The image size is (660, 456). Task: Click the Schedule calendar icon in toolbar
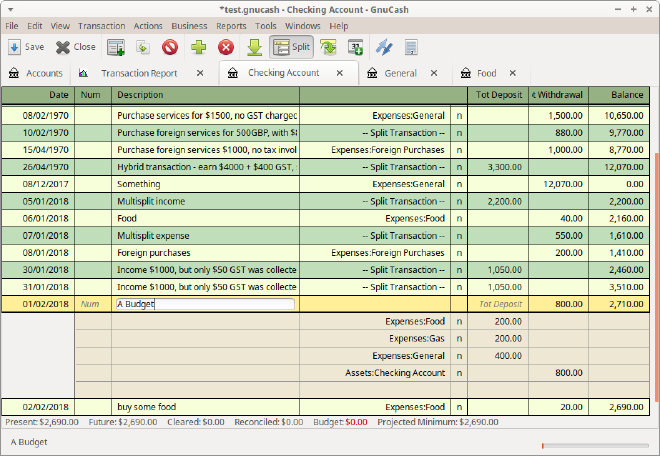(x=355, y=47)
